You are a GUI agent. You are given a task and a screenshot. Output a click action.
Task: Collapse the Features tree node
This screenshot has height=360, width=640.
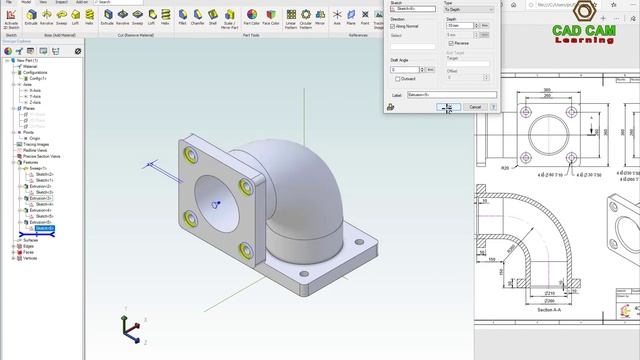click(13, 162)
